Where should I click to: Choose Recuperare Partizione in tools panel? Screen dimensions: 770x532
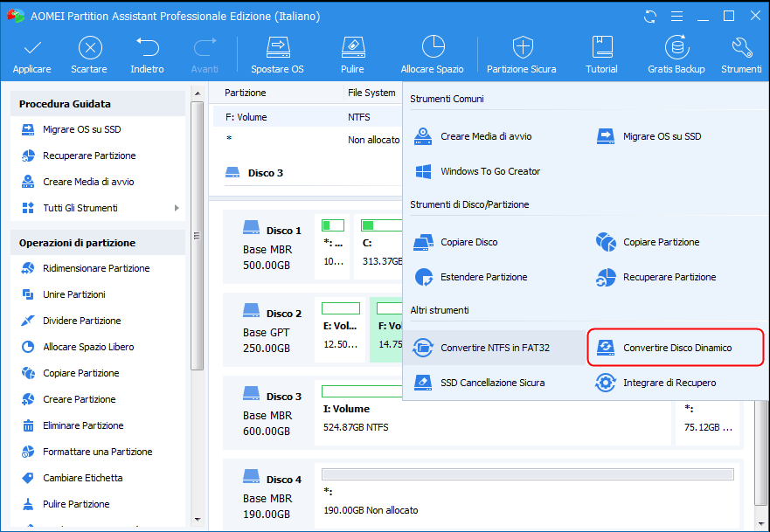656,277
